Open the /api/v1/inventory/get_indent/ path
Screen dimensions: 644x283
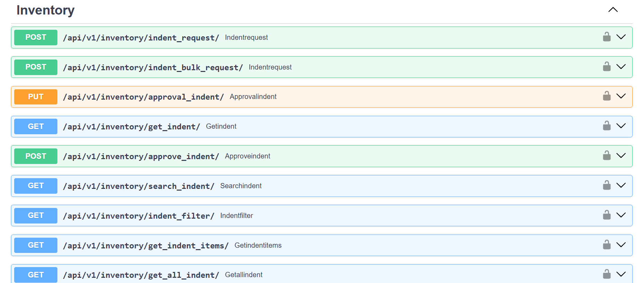pos(131,127)
